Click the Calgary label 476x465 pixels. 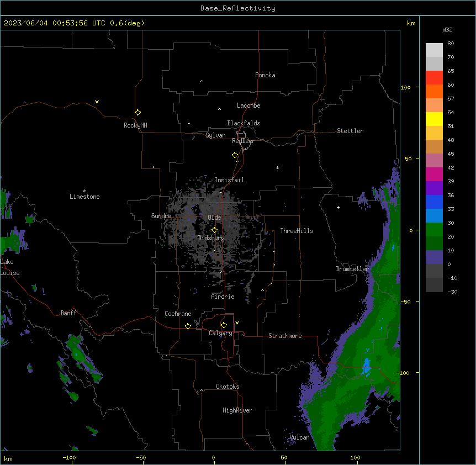coord(220,333)
